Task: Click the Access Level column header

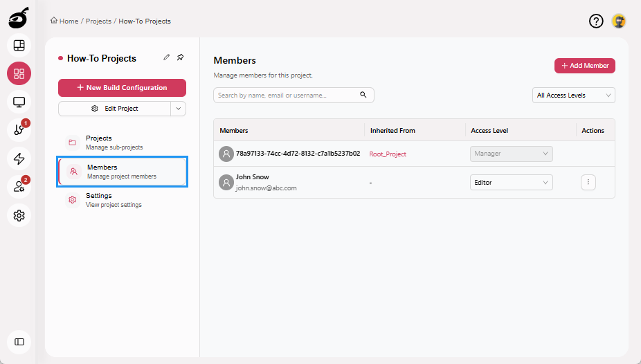Action: tap(489, 130)
